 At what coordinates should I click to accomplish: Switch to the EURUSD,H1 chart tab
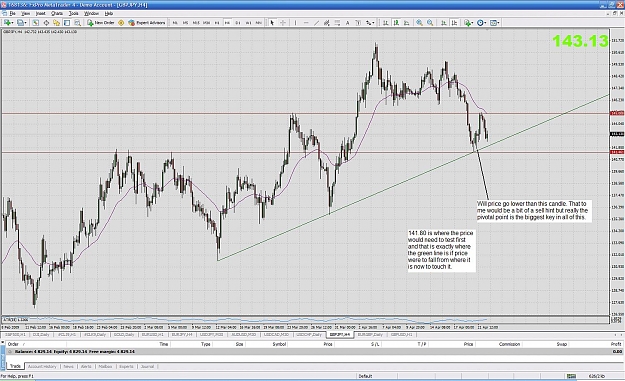click(x=152, y=334)
